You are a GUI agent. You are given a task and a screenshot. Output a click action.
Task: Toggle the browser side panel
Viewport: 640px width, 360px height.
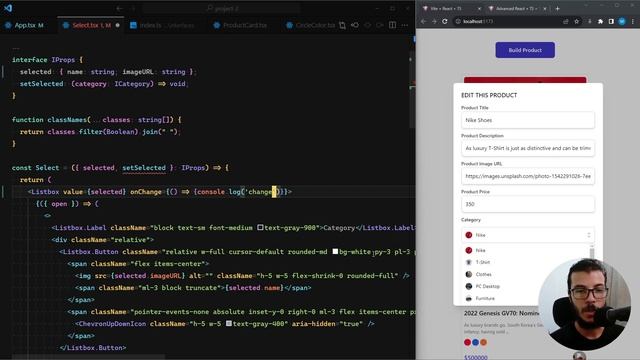(611, 22)
